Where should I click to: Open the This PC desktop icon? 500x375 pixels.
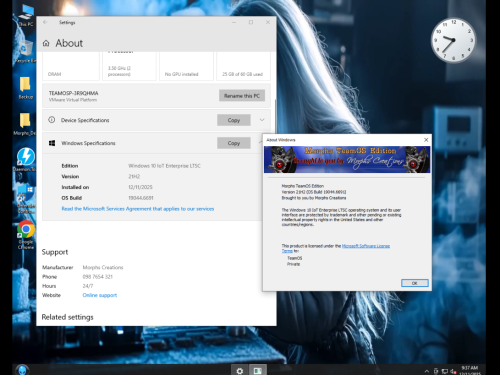tap(26, 15)
